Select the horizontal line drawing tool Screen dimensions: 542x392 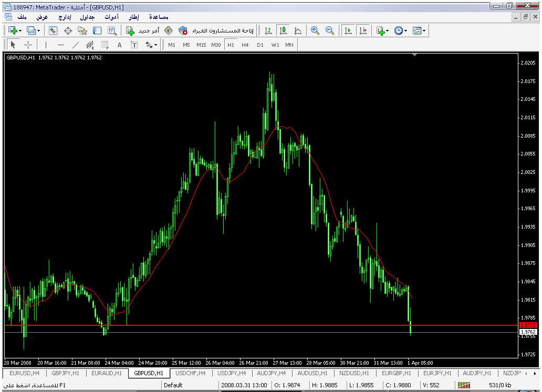[x=60, y=45]
